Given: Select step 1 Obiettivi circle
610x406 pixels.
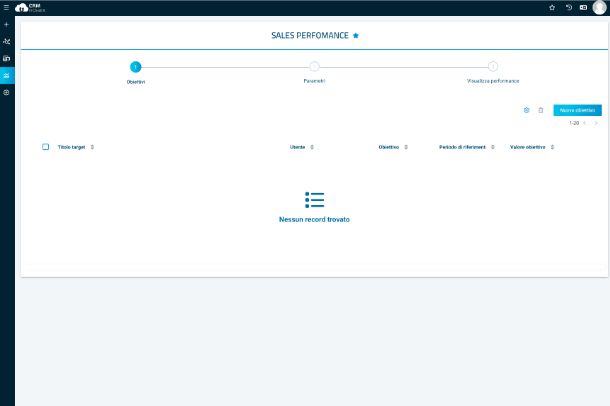Looking at the screenshot, I should coord(135,67).
